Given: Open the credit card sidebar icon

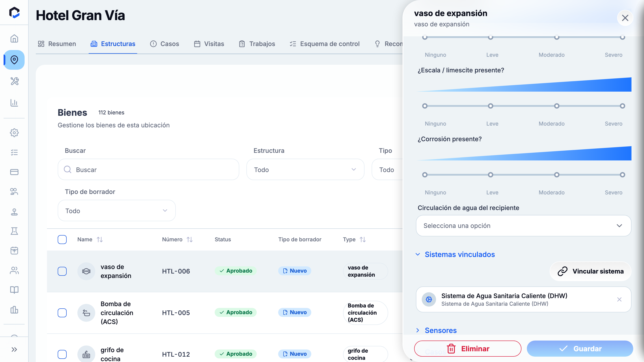Looking at the screenshot, I should (x=14, y=172).
